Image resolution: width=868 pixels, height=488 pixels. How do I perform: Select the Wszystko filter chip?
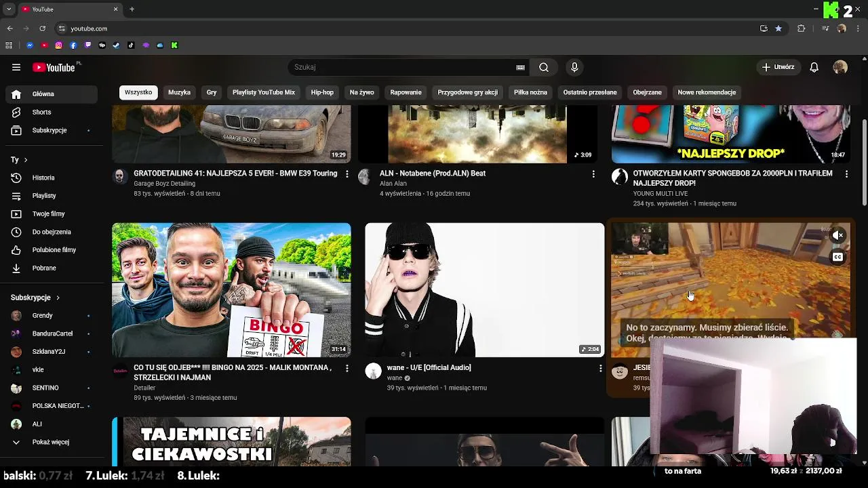click(138, 92)
